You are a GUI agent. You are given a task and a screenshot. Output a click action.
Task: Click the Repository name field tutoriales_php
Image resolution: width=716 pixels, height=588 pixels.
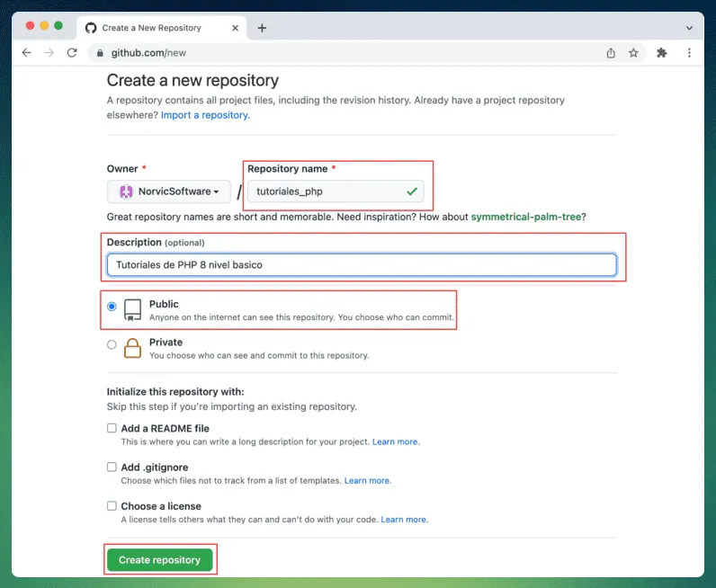336,192
